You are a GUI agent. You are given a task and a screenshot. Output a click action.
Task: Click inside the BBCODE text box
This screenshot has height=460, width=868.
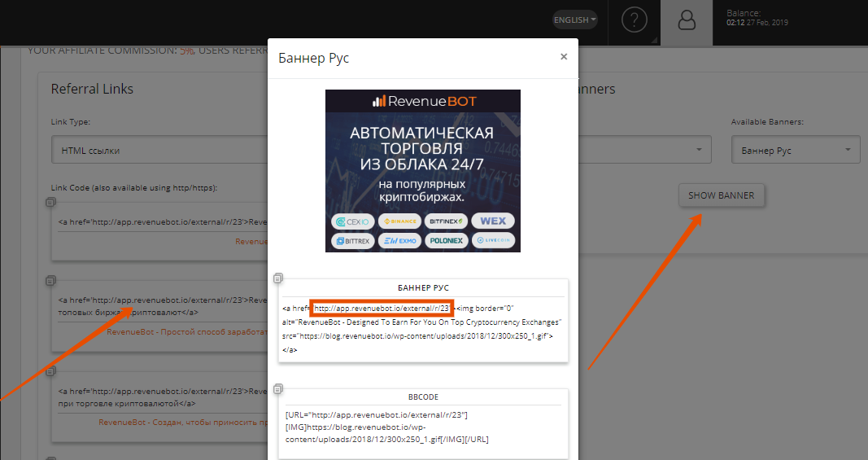point(422,427)
